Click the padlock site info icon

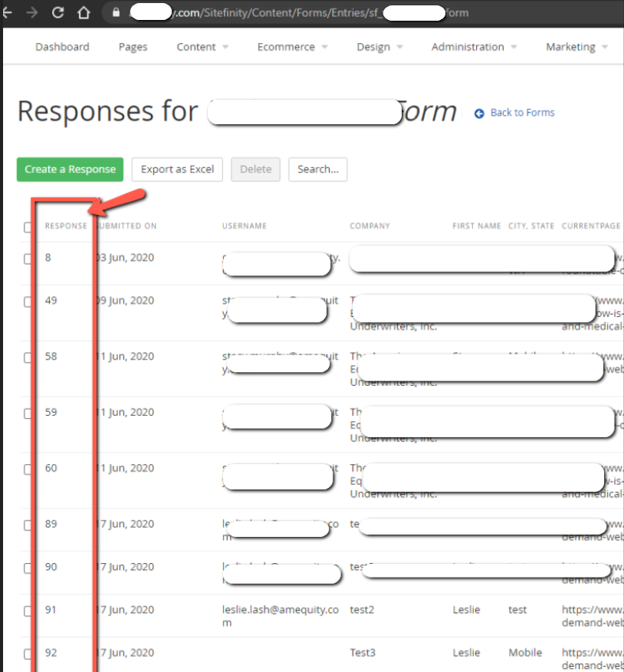tap(116, 12)
